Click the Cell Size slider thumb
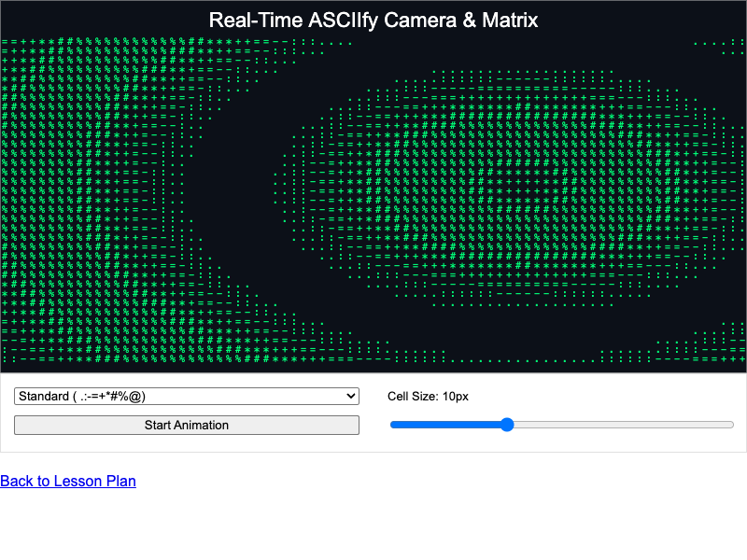This screenshot has height=560, width=747. click(x=507, y=425)
